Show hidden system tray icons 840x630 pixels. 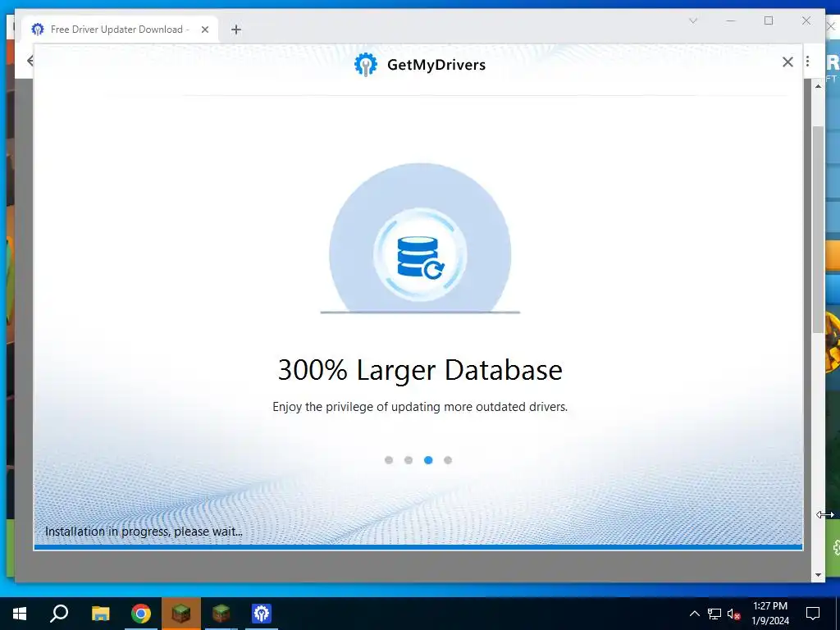[694, 614]
